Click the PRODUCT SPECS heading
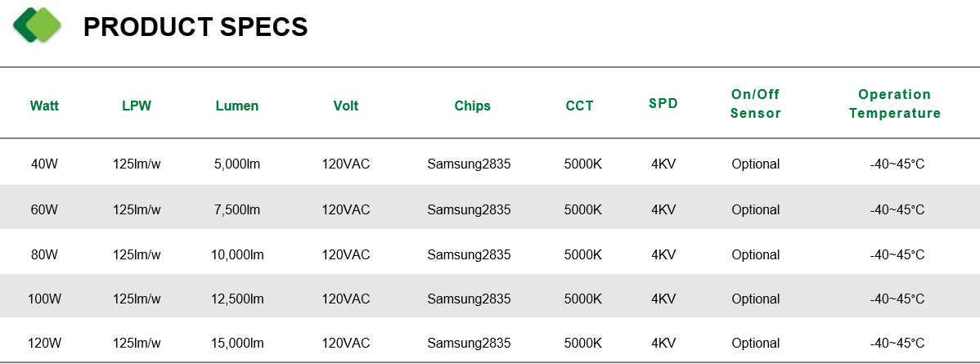The width and height of the screenshot is (980, 364). pyautogui.click(x=196, y=27)
